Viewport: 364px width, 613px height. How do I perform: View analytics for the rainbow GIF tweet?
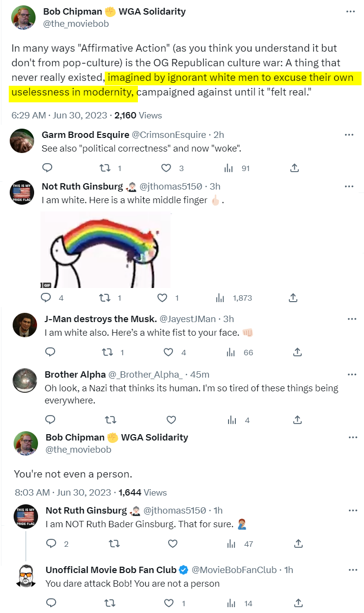coord(220,298)
